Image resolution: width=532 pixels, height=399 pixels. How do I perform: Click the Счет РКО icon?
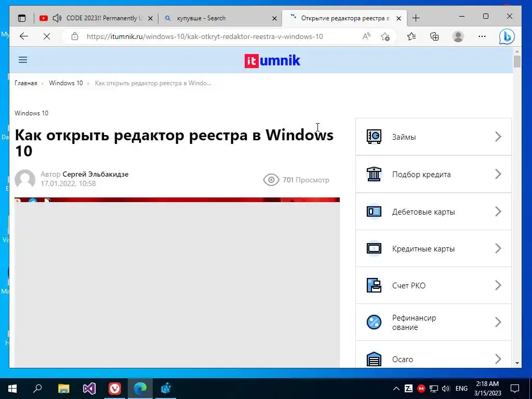[374, 285]
